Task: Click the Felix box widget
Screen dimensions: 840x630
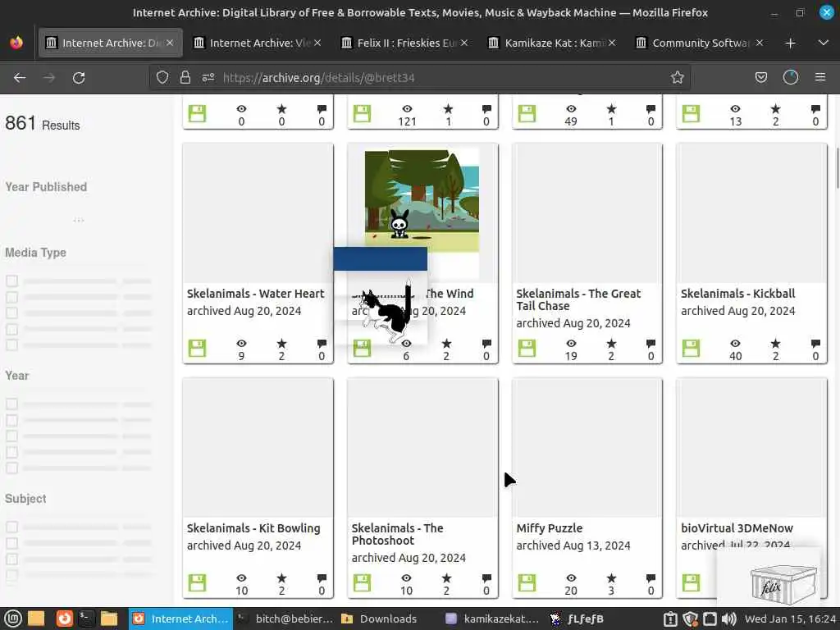Action: [783, 584]
